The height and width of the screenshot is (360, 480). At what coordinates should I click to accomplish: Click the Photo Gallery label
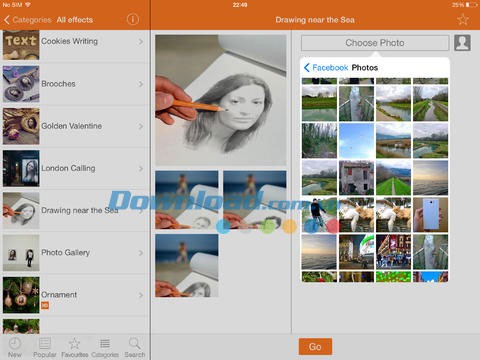(66, 253)
